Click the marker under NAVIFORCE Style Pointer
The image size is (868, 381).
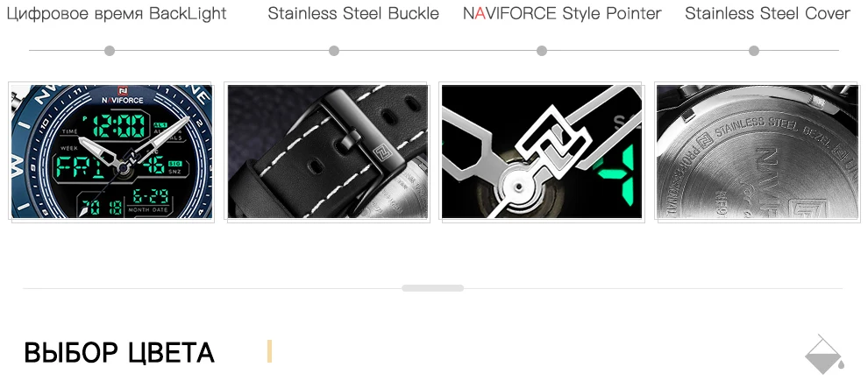tap(542, 51)
